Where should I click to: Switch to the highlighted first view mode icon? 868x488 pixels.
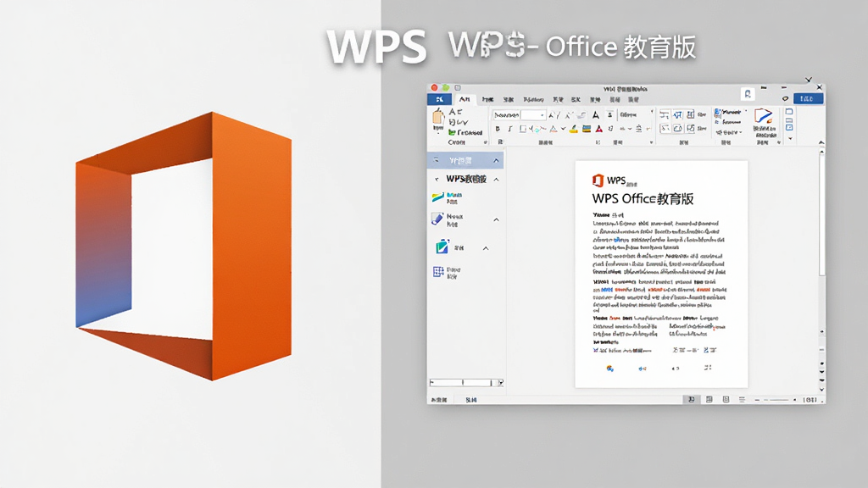pyautogui.click(x=691, y=400)
